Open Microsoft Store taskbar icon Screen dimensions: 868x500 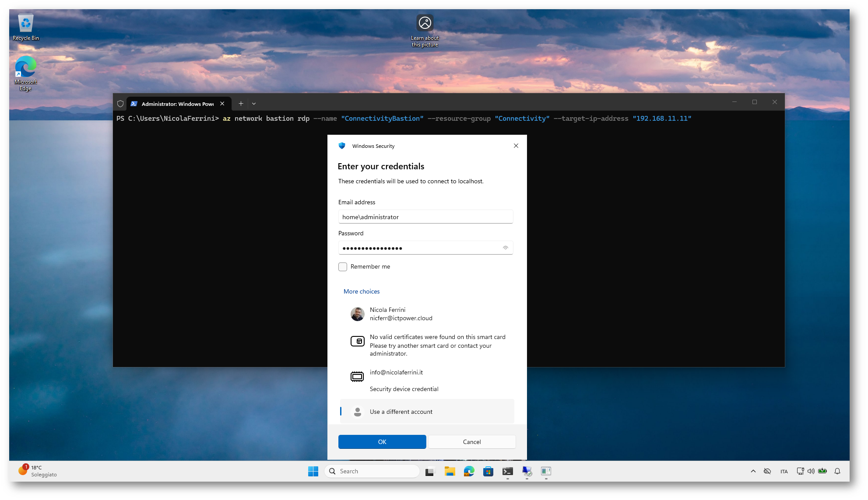(488, 471)
